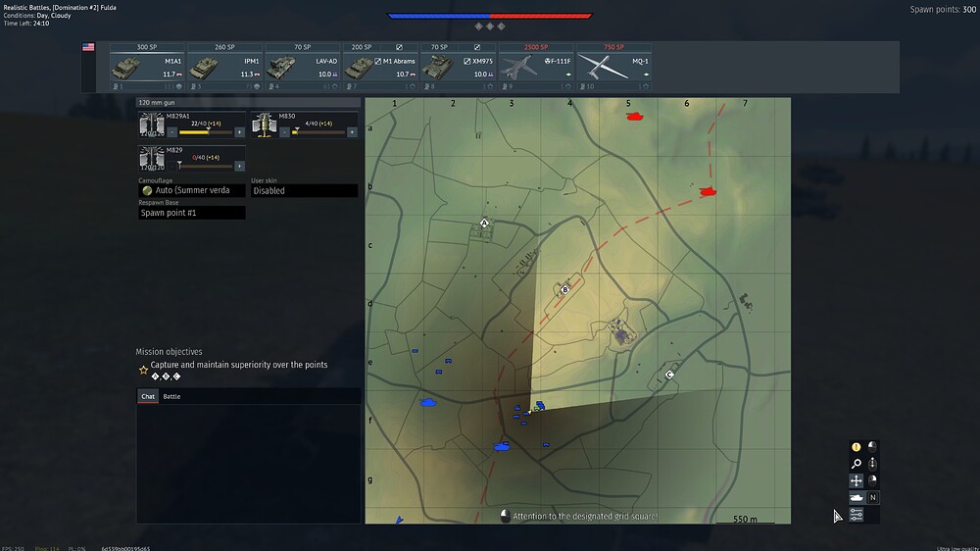980x551 pixels.
Task: Click the right-mouse-button hint icon
Action: pos(872,480)
